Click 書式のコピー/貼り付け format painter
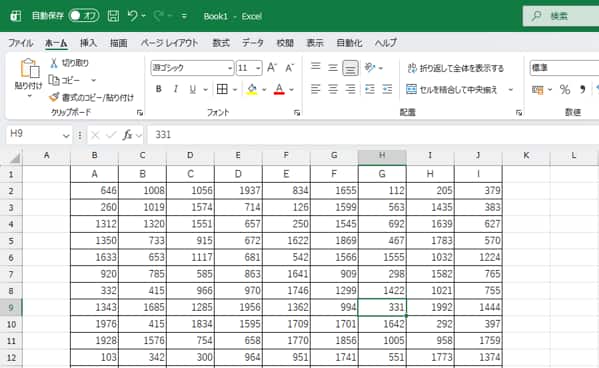 click(x=92, y=97)
